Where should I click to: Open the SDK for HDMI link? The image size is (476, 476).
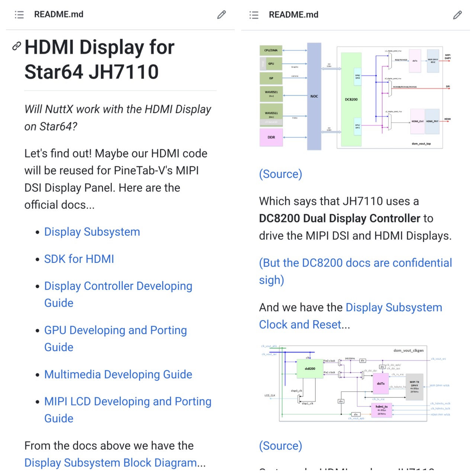coord(79,259)
